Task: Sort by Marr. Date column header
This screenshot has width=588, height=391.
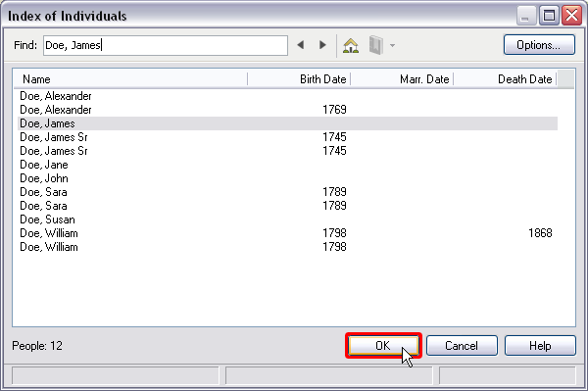Action: 402,79
